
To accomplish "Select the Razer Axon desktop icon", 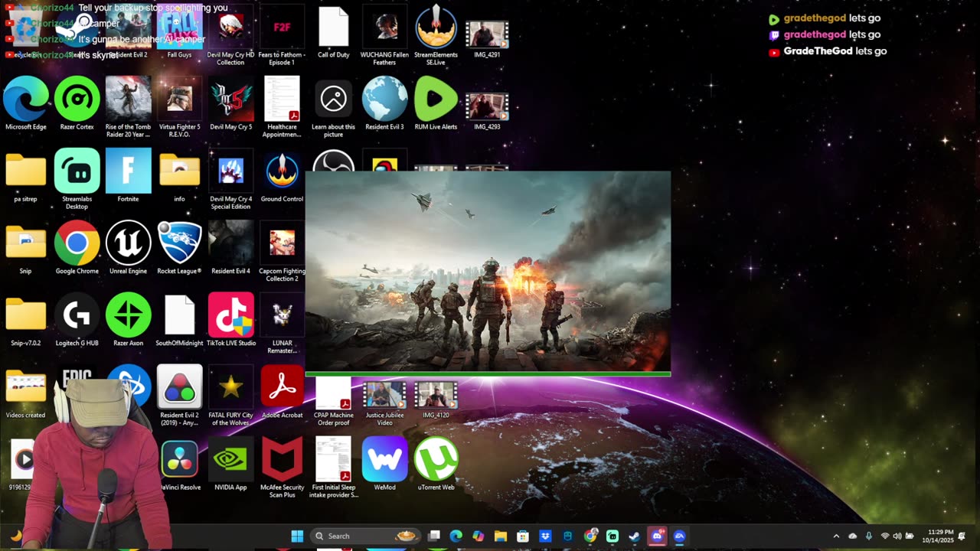I will coord(128,320).
